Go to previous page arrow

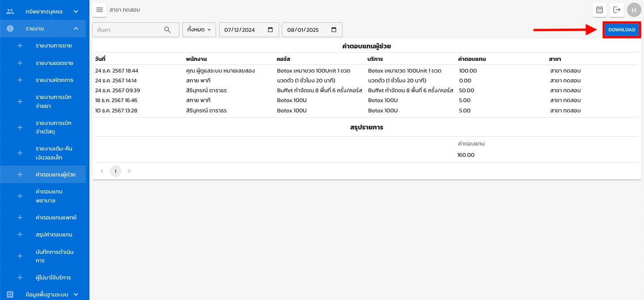[102, 171]
